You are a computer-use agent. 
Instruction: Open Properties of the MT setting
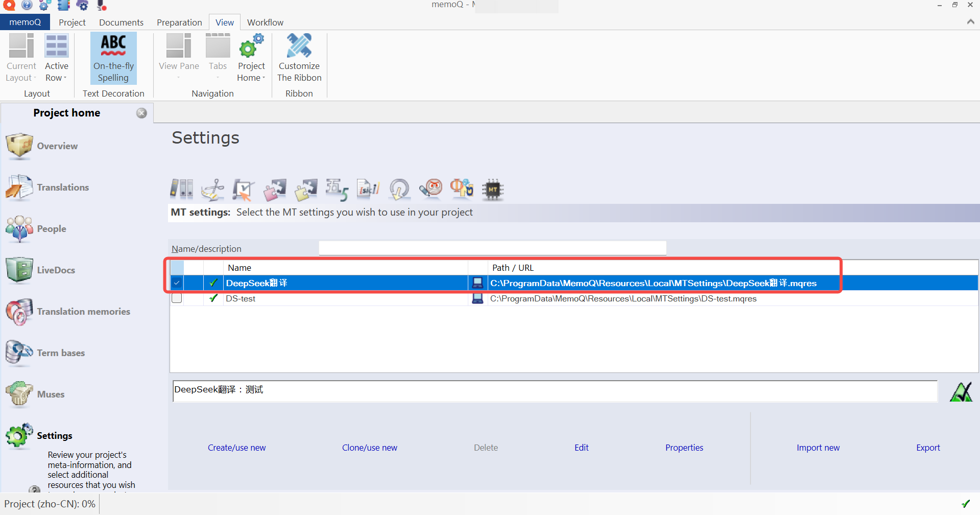[684, 448]
